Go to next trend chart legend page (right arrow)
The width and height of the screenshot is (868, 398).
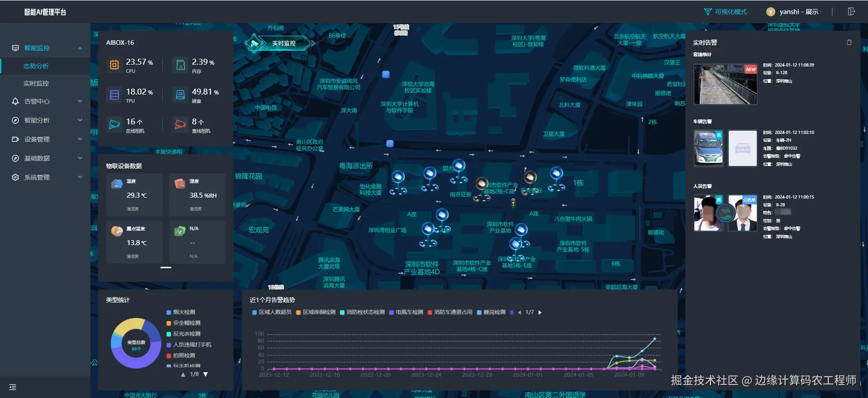click(x=540, y=313)
